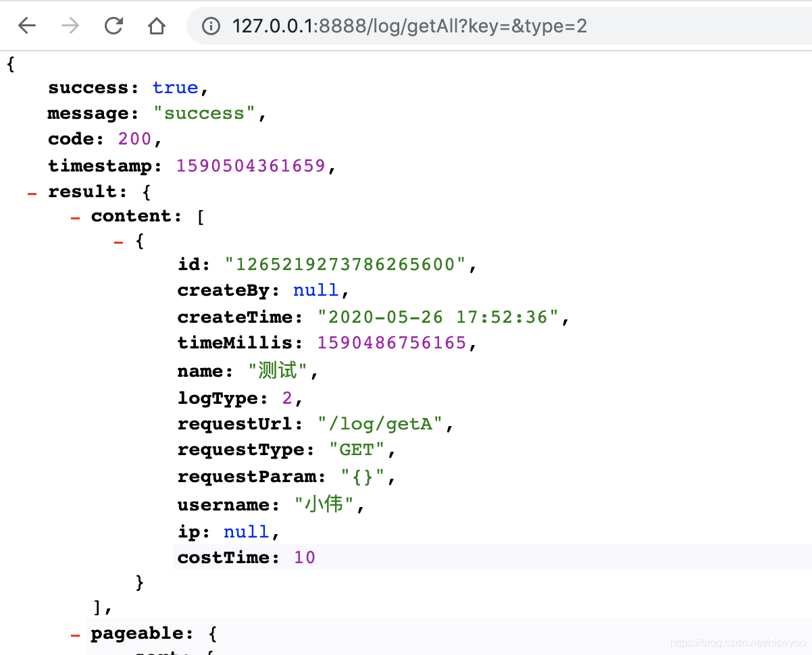812x655 pixels.
Task: Go back with the browser back arrow
Action: point(27,26)
